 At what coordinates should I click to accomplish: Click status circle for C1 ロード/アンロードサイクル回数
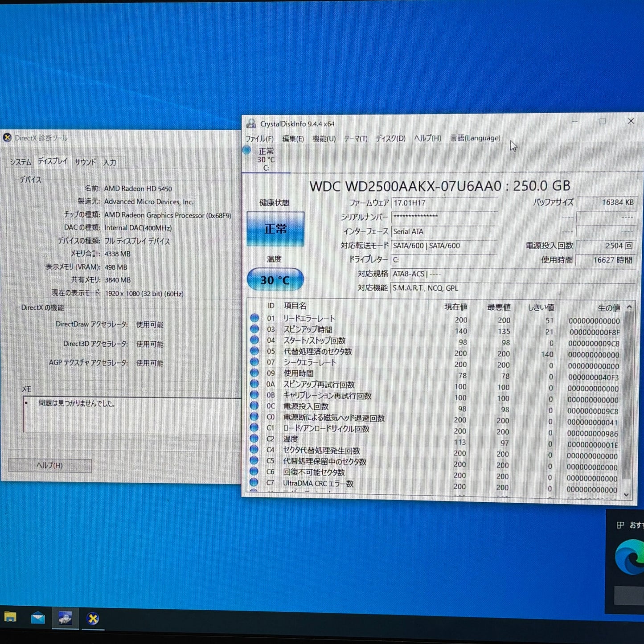pos(254,427)
